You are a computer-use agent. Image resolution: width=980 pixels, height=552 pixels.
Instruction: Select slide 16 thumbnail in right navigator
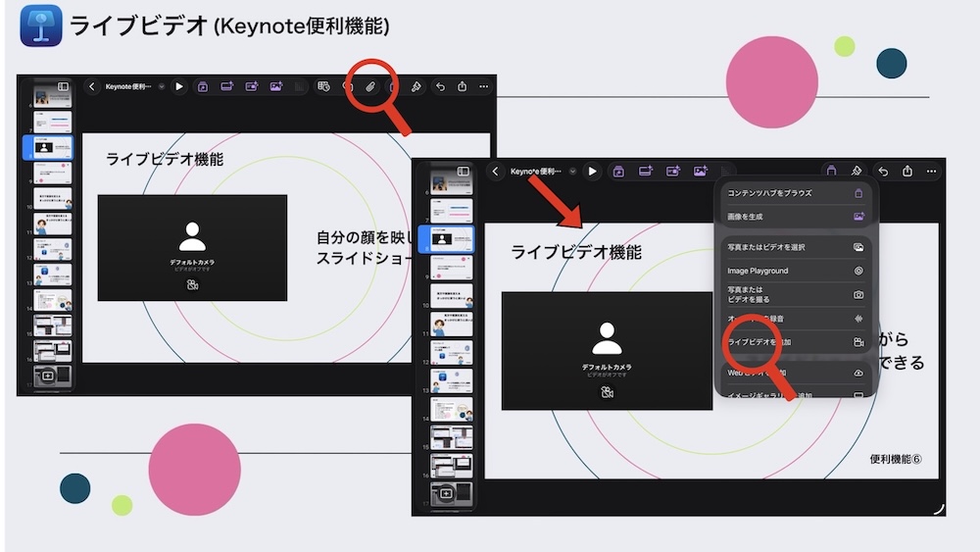[451, 466]
